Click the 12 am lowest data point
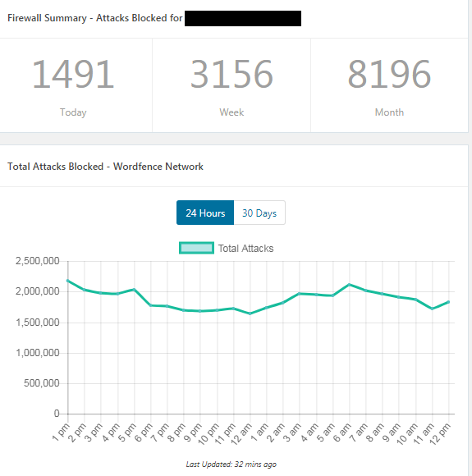Viewport: 472px width, 476px height. 250,314
